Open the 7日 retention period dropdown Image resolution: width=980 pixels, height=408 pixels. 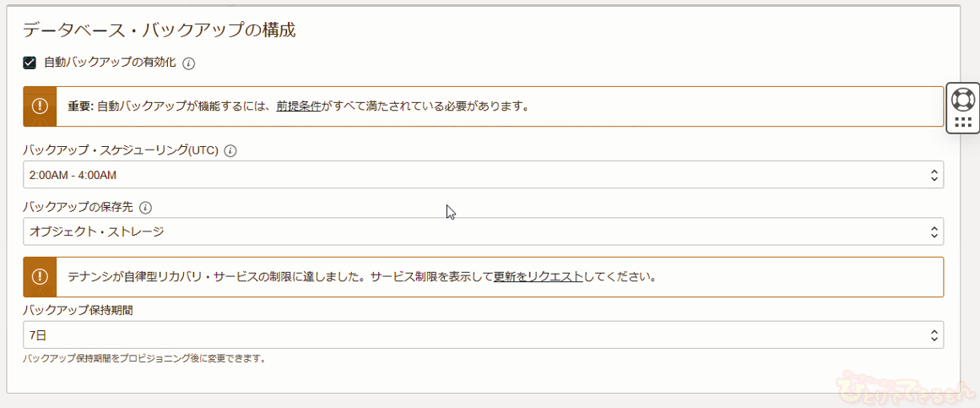[483, 335]
